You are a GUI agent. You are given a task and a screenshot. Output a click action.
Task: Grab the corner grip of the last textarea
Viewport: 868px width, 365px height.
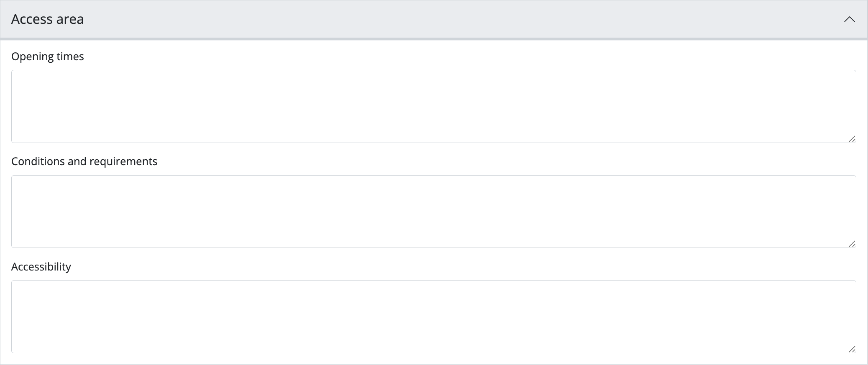point(852,349)
